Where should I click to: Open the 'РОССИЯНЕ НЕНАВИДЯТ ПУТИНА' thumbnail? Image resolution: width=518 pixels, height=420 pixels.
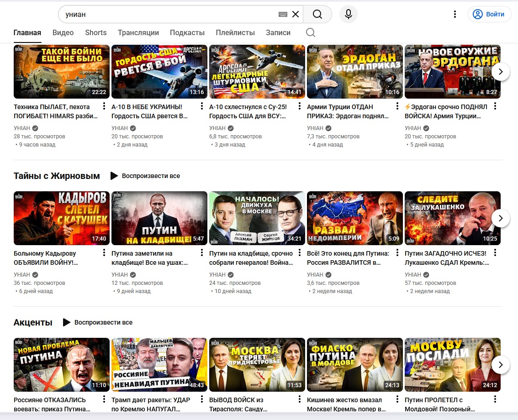point(159,365)
